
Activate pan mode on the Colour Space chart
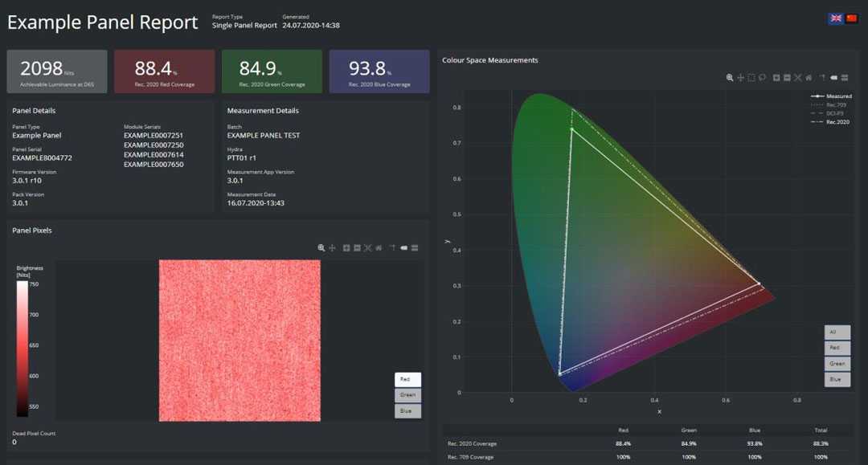tap(740, 78)
